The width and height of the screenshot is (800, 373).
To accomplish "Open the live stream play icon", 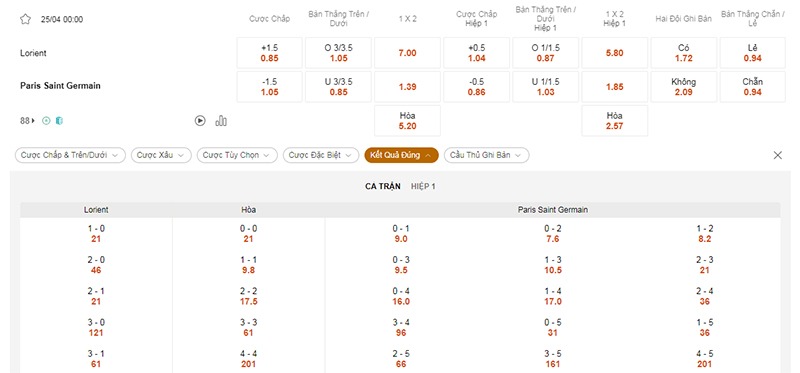I will pyautogui.click(x=200, y=121).
